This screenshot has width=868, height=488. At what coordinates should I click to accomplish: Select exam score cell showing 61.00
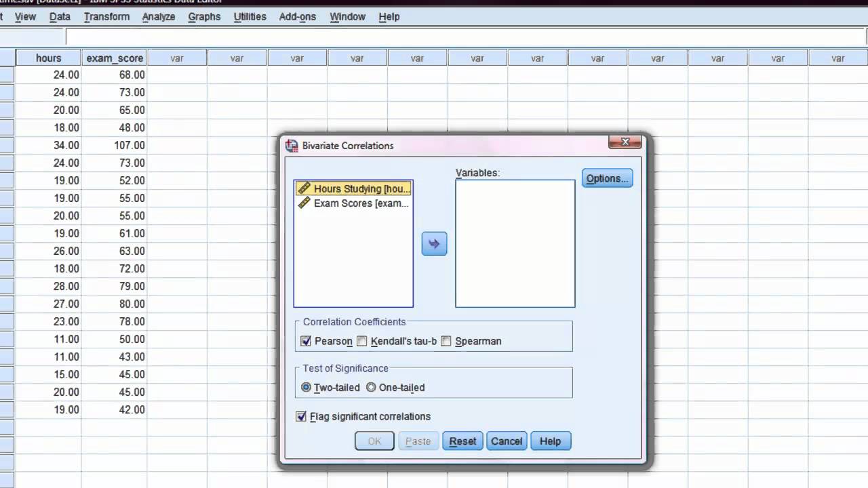click(x=115, y=233)
